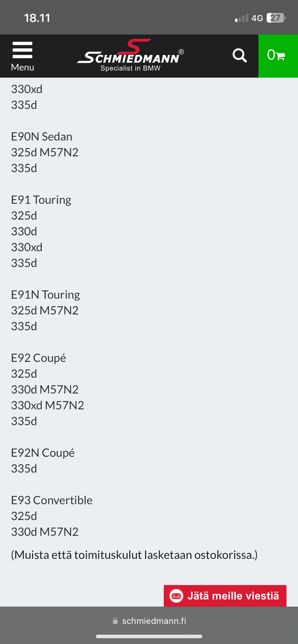Tap the cellular signal strength bars
This screenshot has height=644, width=298.
[x=241, y=18]
